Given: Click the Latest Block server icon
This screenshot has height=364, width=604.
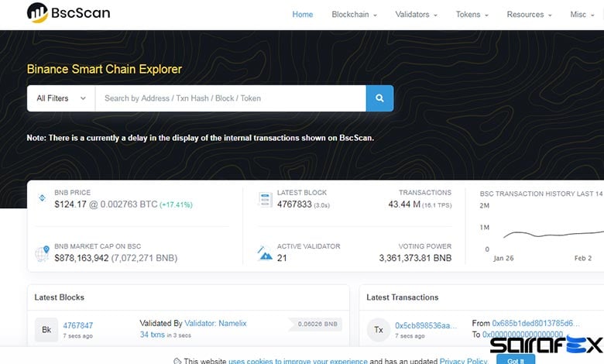Looking at the screenshot, I should pos(265,200).
